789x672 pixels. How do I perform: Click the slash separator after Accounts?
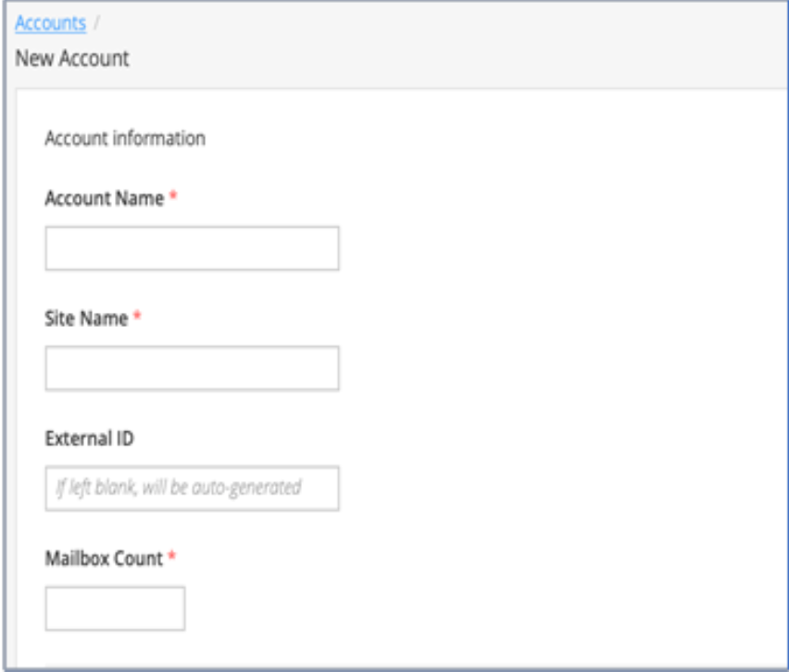coord(96,23)
